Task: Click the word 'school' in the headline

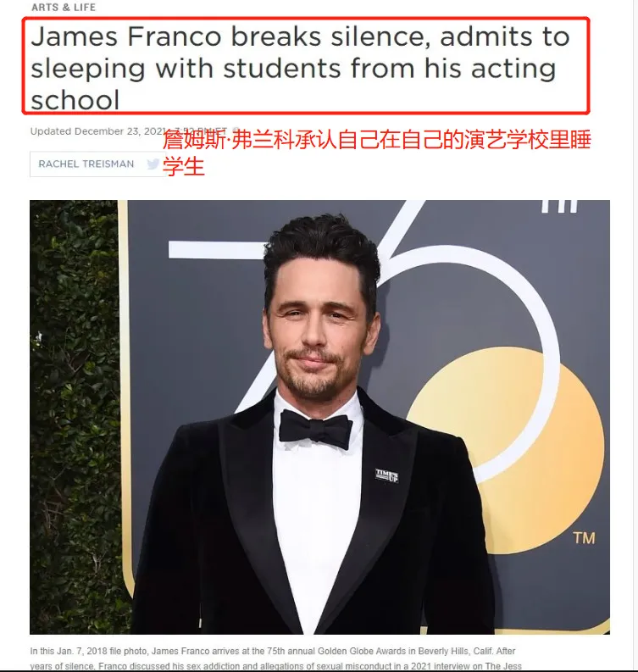Action: [x=75, y=100]
